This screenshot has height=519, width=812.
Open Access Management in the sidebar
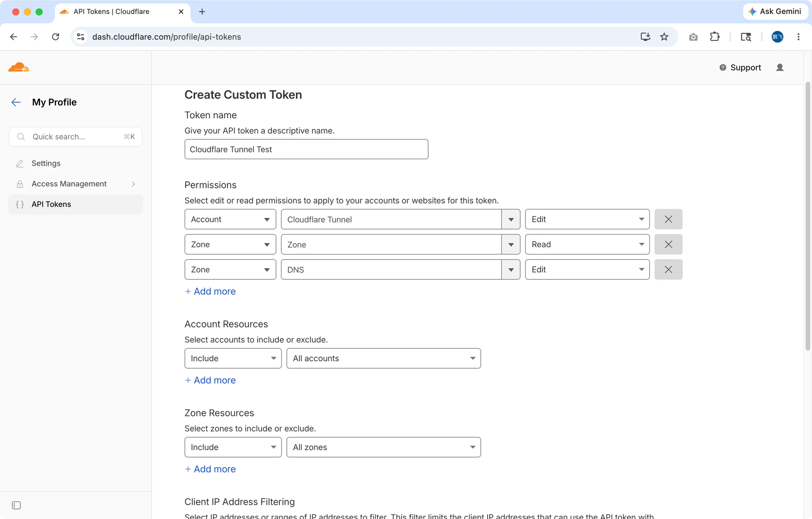pos(75,184)
